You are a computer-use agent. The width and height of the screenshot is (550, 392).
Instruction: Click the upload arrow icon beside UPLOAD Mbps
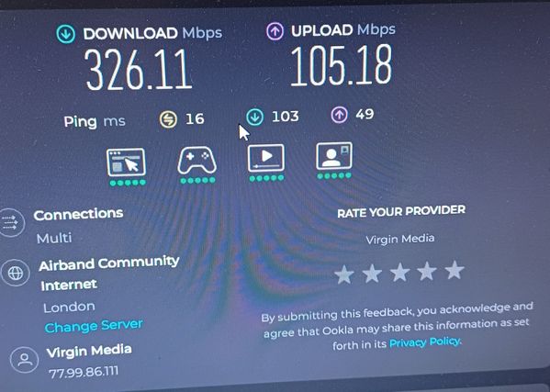pyautogui.click(x=275, y=31)
